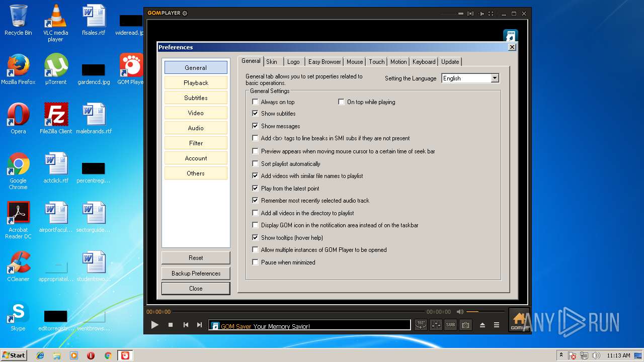Open the playlist menu icon with three lines
Image resolution: width=644 pixels, height=362 pixels.
[497, 325]
